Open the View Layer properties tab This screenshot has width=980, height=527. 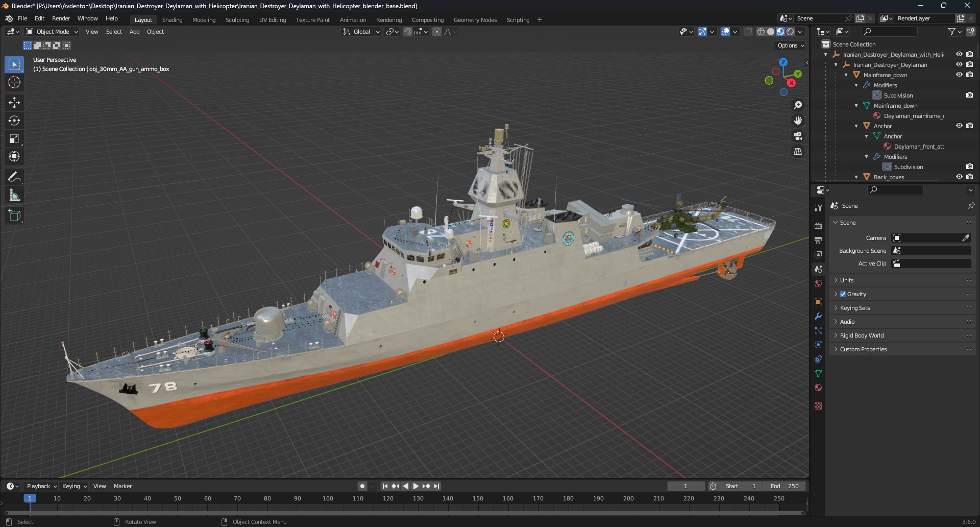818,254
